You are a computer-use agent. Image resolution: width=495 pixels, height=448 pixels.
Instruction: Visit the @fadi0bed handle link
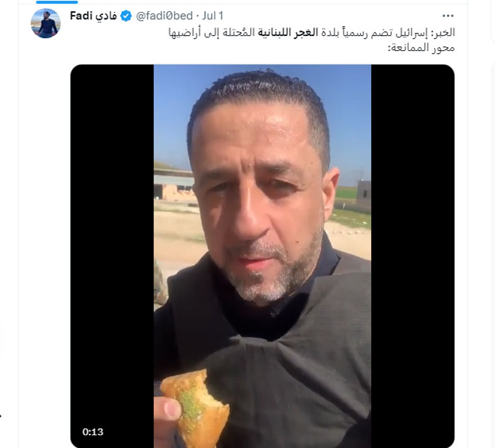[164, 16]
